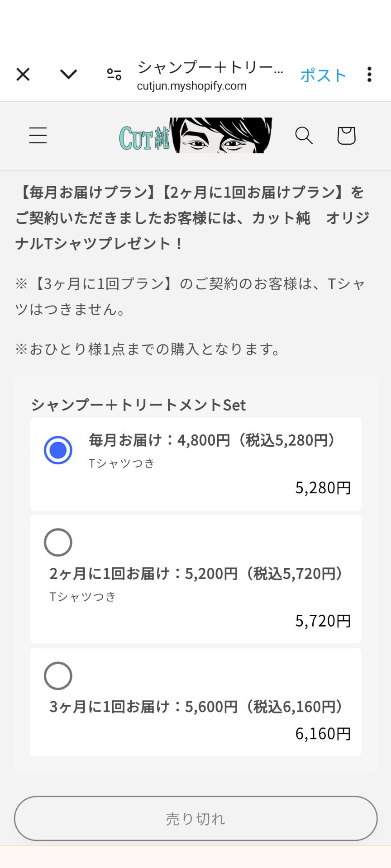The height and width of the screenshot is (868, 391).
Task: Select the 3ヶ月に1回お届け radio button
Action: (58, 676)
